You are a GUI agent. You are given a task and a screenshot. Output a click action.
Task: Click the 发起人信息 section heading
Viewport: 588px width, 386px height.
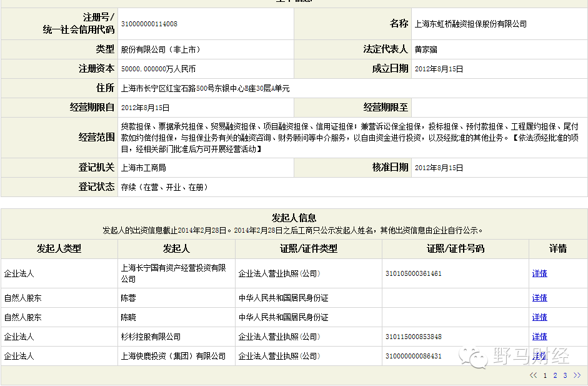pos(294,218)
